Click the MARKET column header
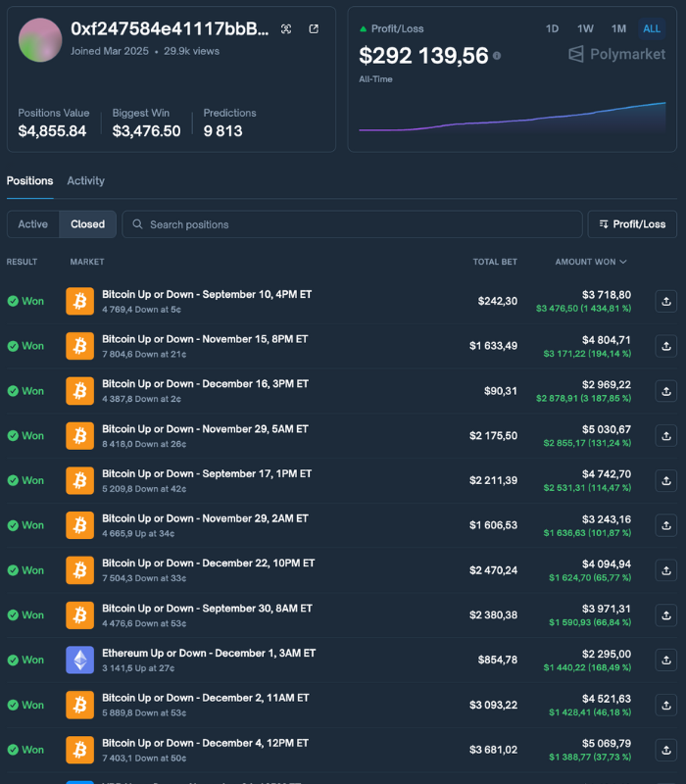Screen dimensions: 686x784 tap(87, 262)
